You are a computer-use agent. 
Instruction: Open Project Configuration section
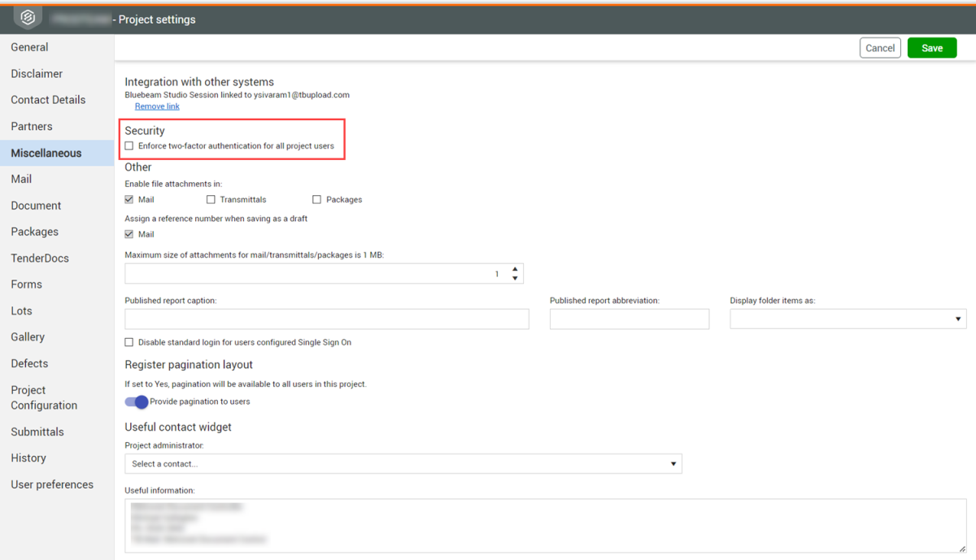[44, 397]
